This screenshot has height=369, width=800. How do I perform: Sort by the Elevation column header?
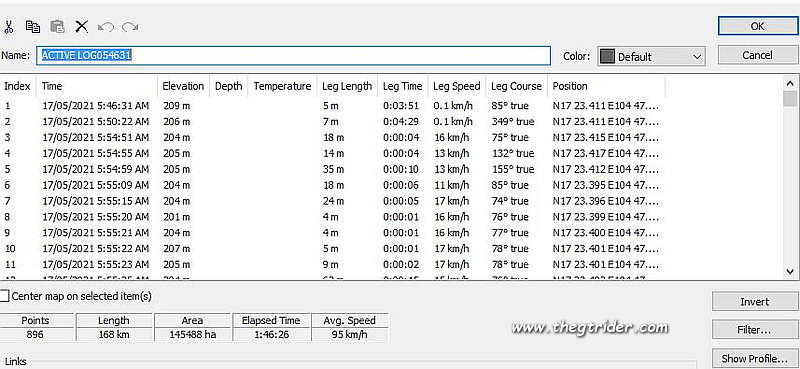click(183, 86)
